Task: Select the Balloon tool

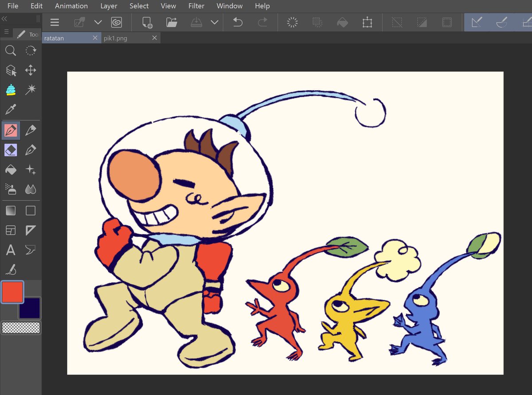Action: click(31, 250)
